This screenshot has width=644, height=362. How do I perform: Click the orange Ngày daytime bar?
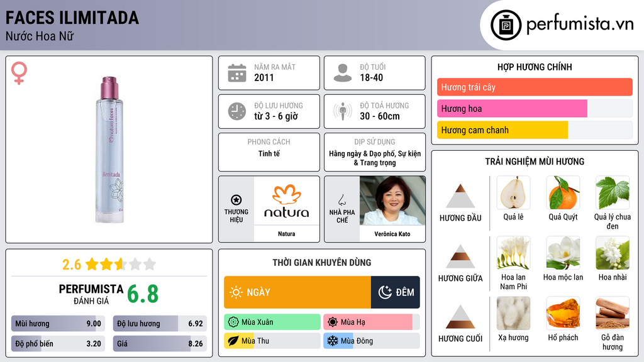coord(297,292)
